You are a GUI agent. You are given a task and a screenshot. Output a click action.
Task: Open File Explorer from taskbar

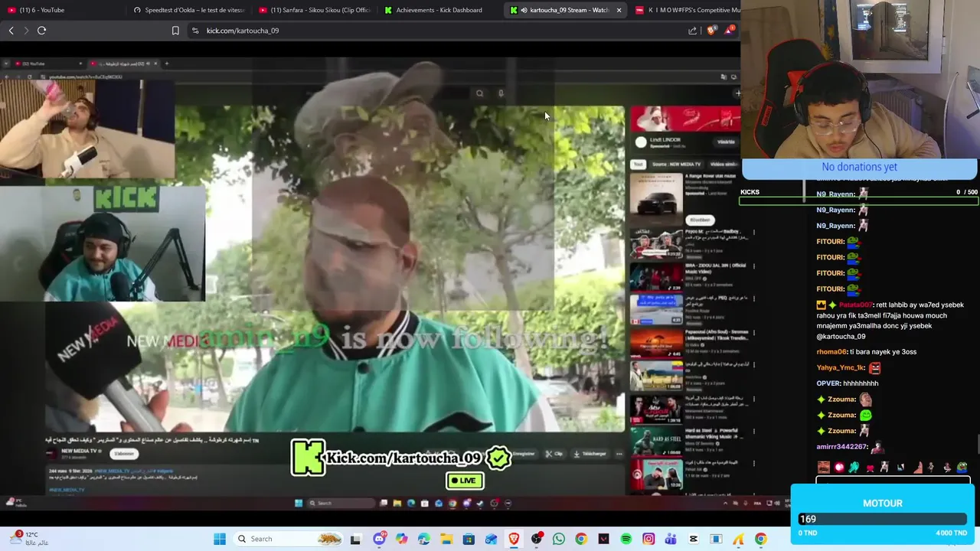(x=446, y=539)
